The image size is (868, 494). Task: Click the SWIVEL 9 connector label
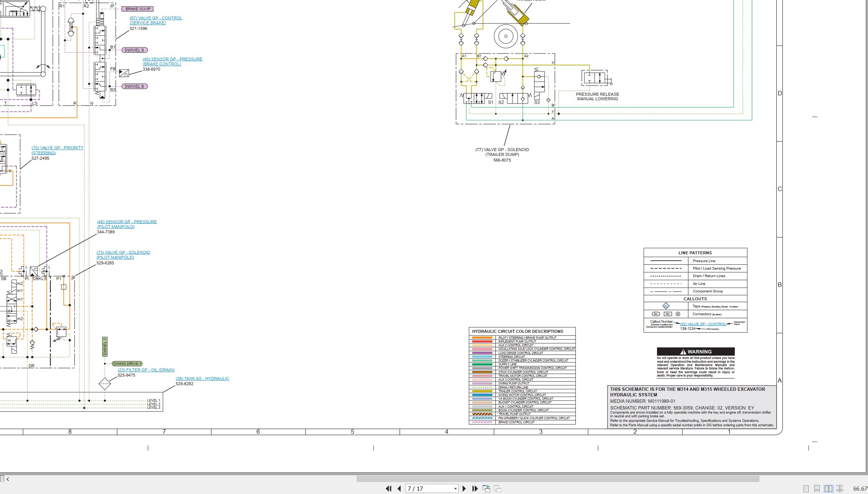click(x=135, y=50)
